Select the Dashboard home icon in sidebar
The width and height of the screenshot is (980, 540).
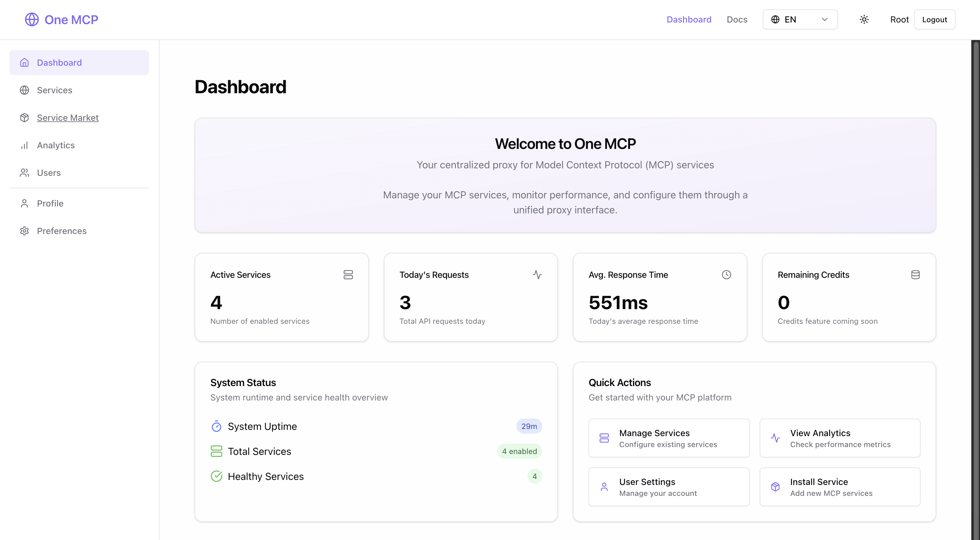24,62
